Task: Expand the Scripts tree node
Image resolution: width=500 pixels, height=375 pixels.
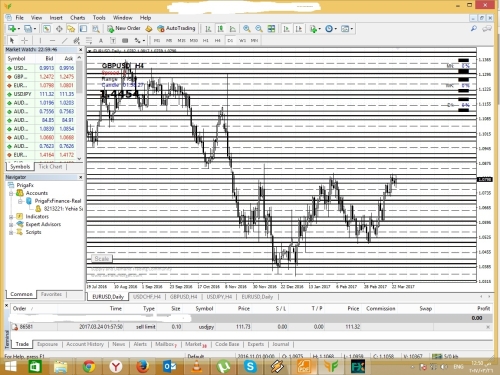Action: tap(11, 232)
